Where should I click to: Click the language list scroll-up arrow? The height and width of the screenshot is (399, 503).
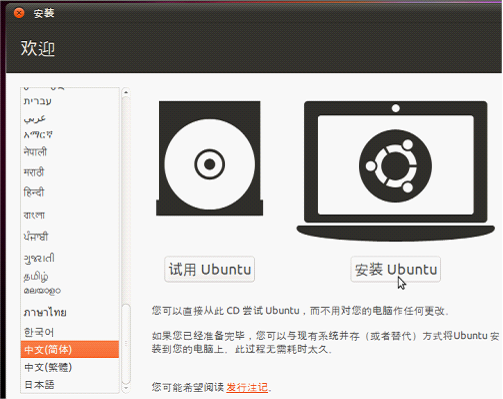126,91
